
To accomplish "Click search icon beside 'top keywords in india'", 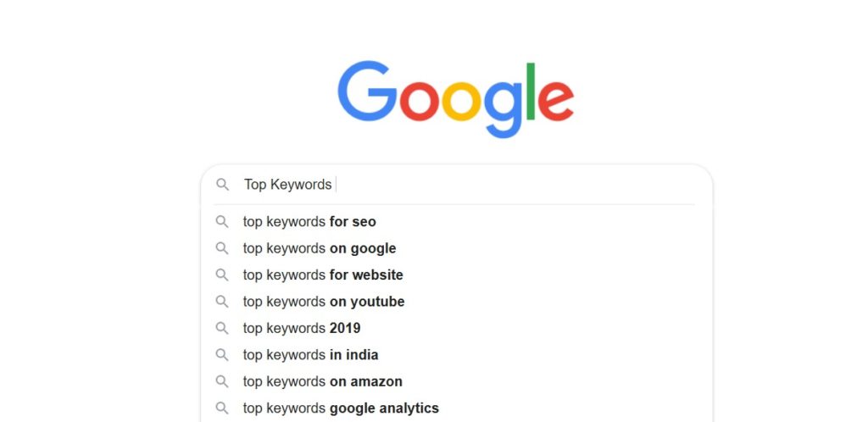I will point(222,355).
